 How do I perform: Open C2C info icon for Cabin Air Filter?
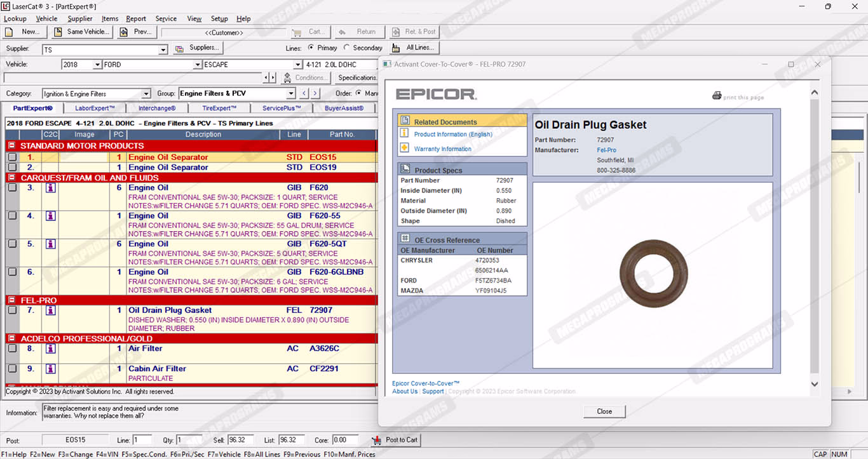pos(50,369)
